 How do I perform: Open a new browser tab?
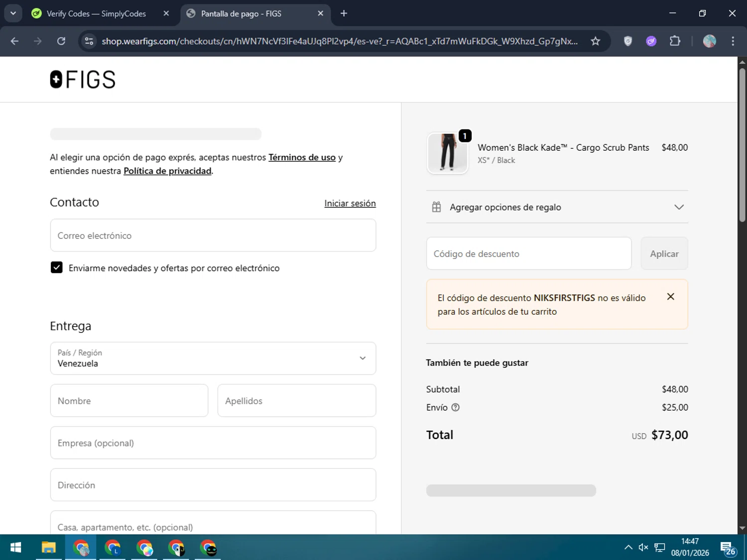pyautogui.click(x=344, y=13)
